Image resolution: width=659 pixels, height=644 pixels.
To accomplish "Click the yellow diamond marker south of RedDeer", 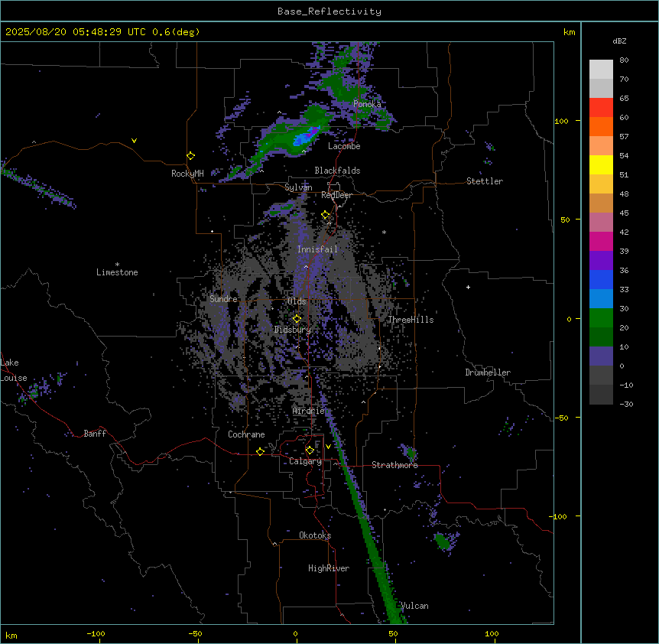I will pos(326,215).
